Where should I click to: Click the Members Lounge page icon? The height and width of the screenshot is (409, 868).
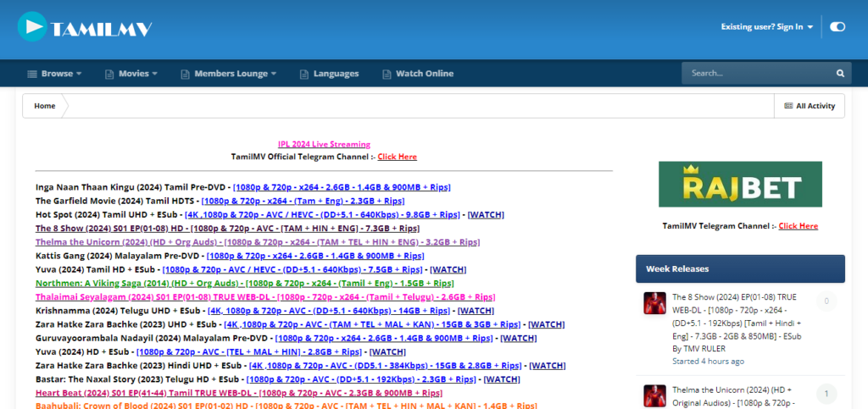click(x=185, y=74)
